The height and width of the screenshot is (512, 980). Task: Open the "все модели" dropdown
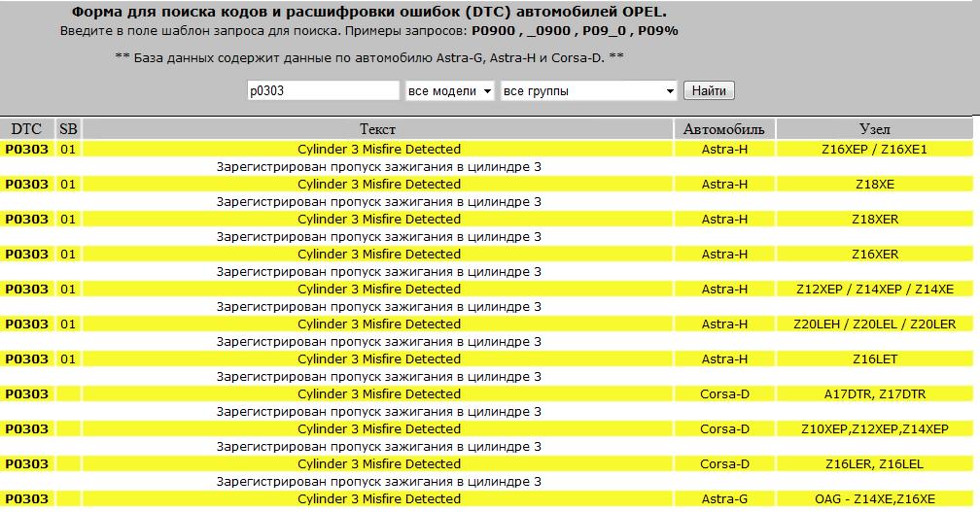pyautogui.click(x=449, y=90)
